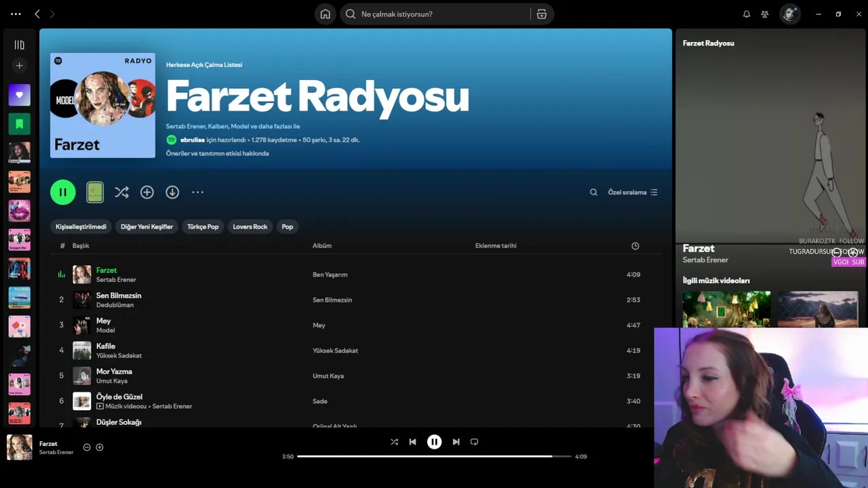868x488 pixels.
Task: Click the Farzet Radyosu playlist cover art
Action: point(102,106)
